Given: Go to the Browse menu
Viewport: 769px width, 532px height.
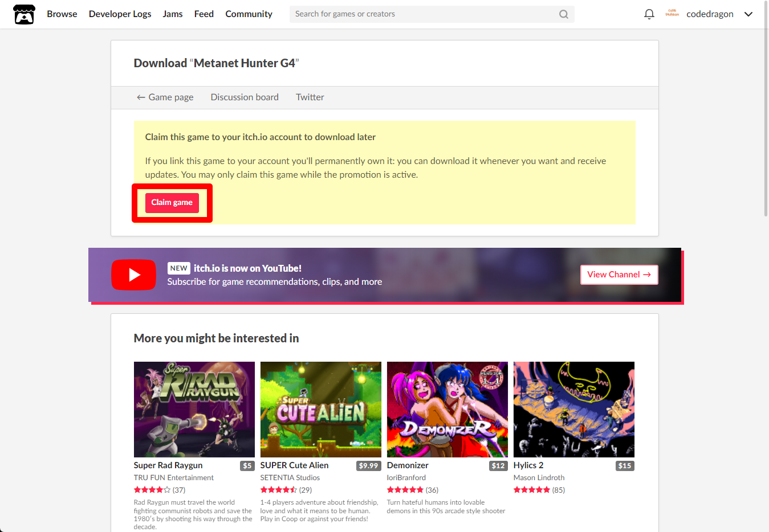Looking at the screenshot, I should 62,14.
